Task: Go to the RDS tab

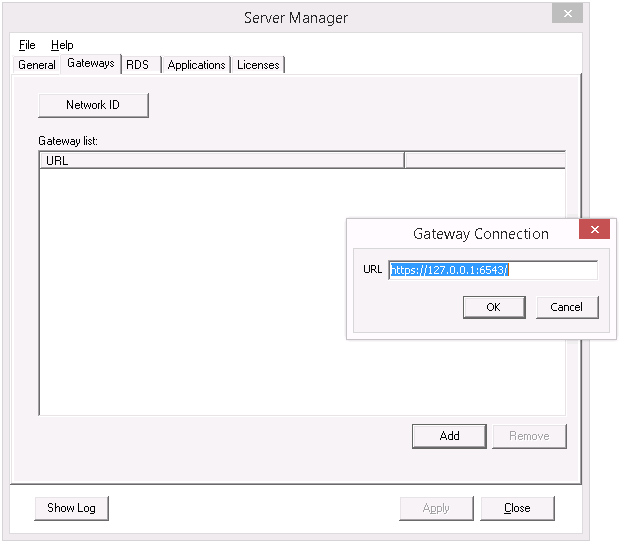Action: (x=138, y=65)
